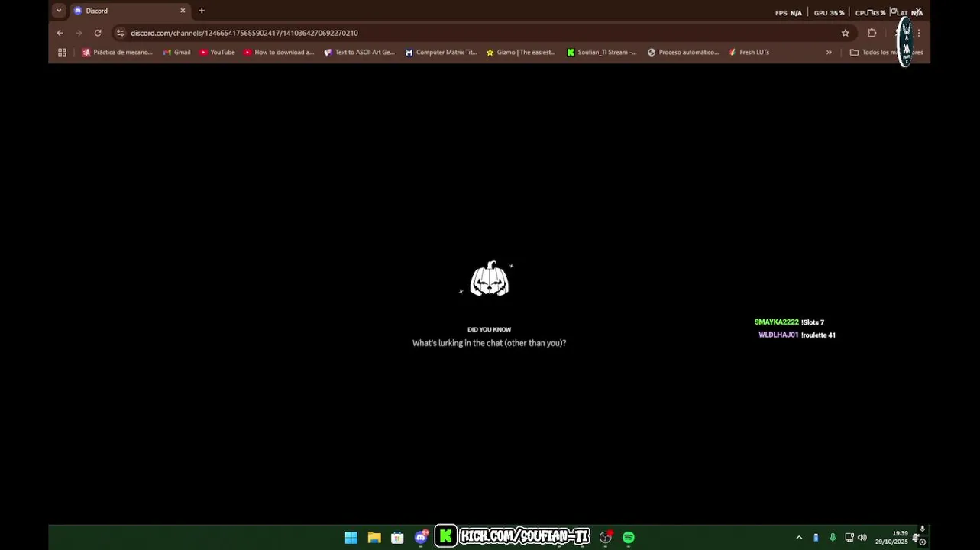Image resolution: width=980 pixels, height=550 pixels.
Task: Click the DID YOU KNOW heading
Action: 489,330
